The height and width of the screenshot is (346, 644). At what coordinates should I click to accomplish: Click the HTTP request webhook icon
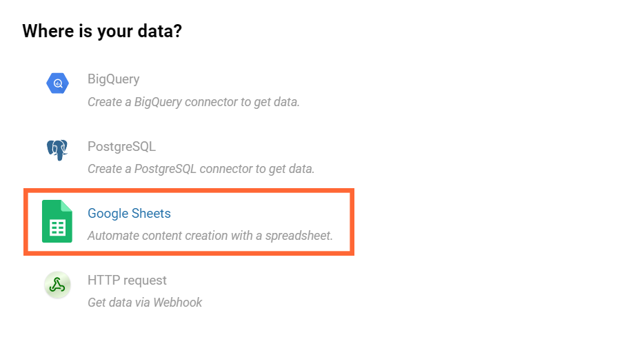[x=57, y=285]
